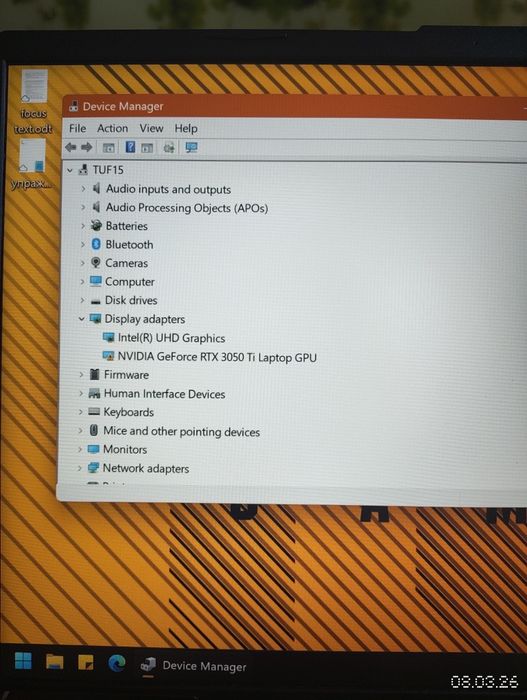Expand the Audio inputs and outputs node
527x700 pixels.
(83, 189)
